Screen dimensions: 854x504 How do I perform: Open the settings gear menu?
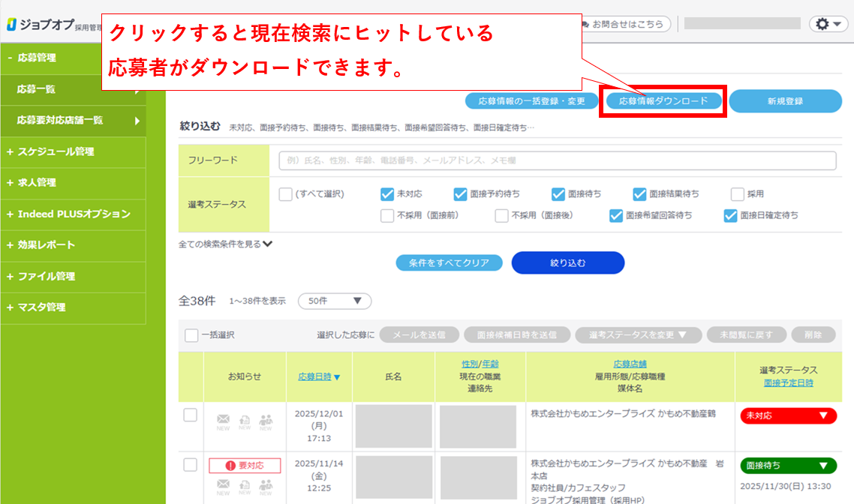tap(828, 24)
